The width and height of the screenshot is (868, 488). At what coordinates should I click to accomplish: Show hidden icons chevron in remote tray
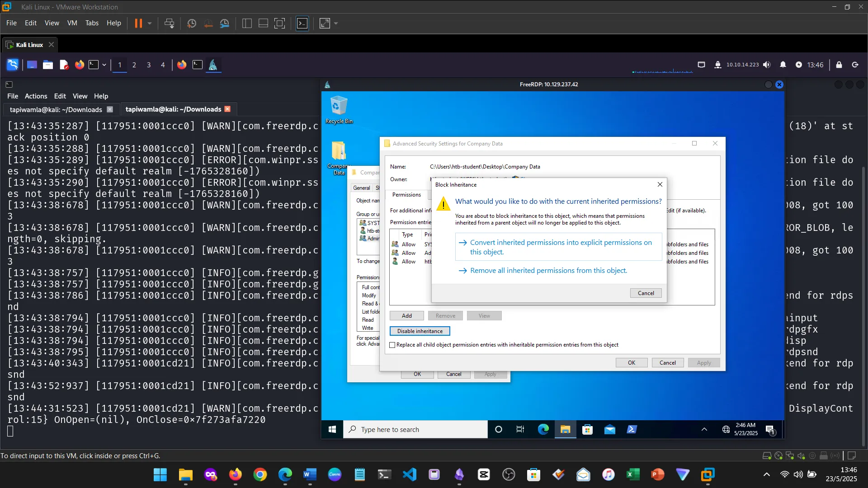tap(704, 429)
